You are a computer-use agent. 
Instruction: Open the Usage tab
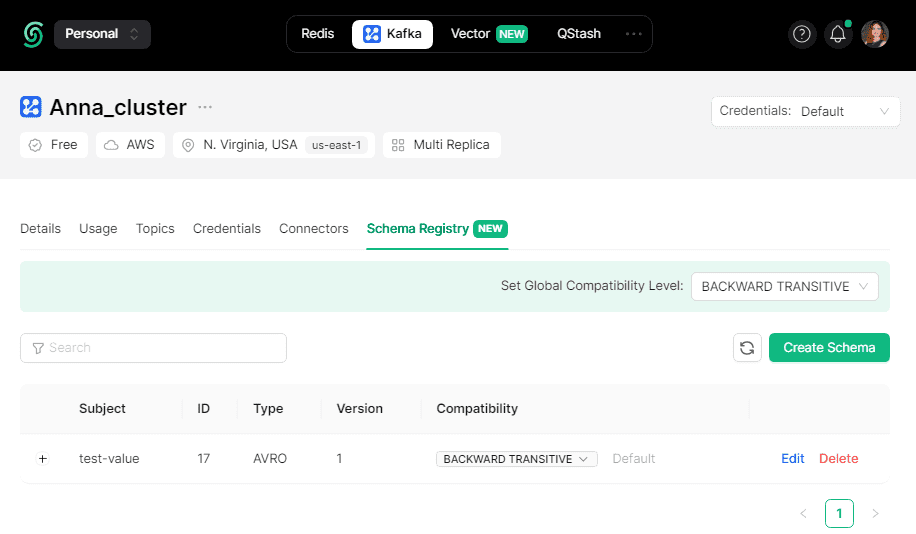pyautogui.click(x=98, y=228)
